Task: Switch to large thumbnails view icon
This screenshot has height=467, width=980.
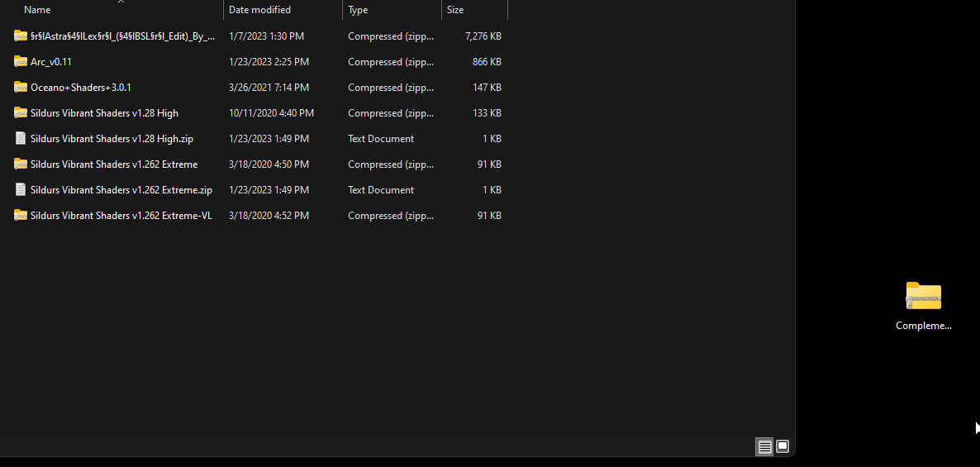Action: pos(783,446)
